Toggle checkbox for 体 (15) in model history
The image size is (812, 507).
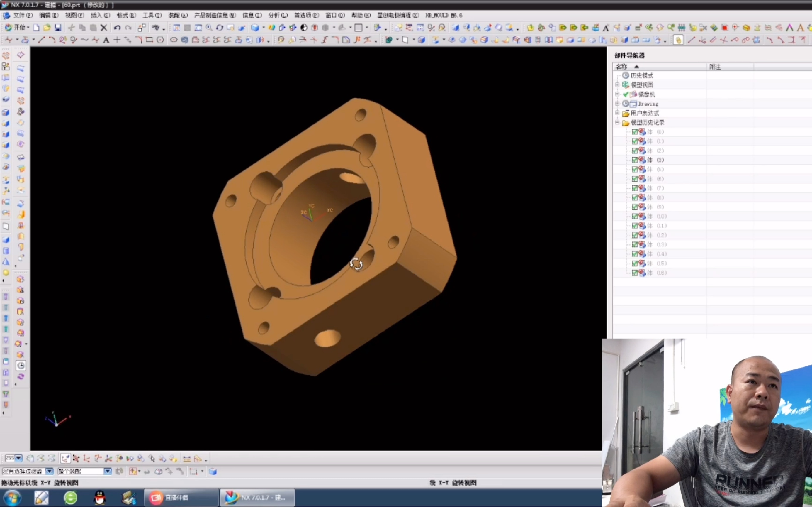634,263
